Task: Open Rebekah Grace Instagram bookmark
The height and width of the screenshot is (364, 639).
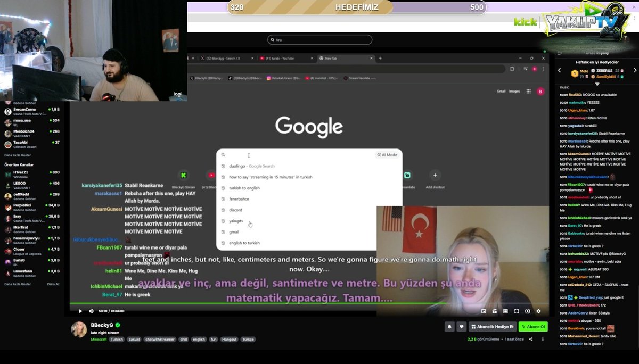Action: (x=284, y=78)
